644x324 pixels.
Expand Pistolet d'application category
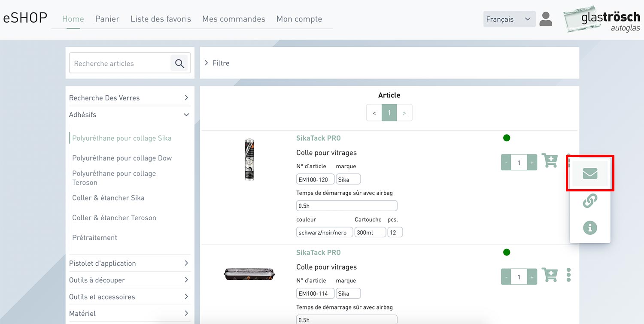tap(129, 263)
